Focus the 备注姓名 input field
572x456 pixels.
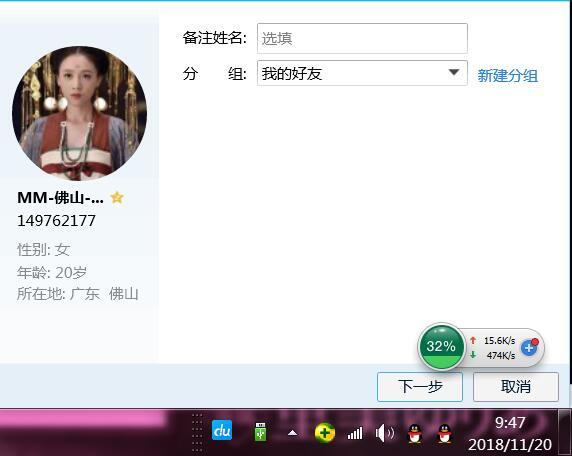click(362, 38)
